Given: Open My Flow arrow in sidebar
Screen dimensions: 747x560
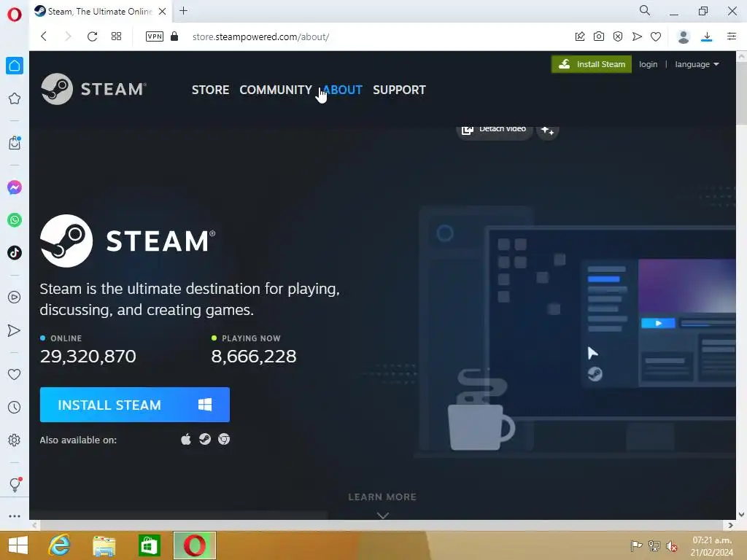Looking at the screenshot, I should (x=15, y=330).
